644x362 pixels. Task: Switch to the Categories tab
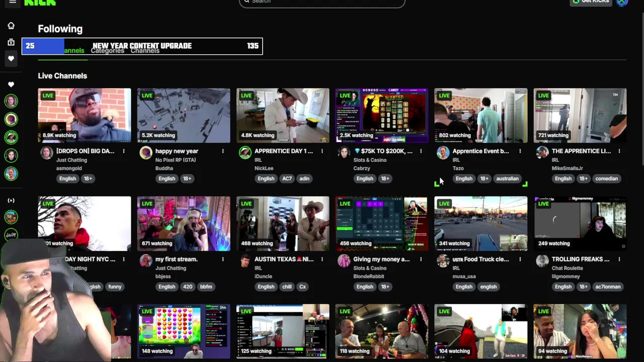[x=107, y=51]
